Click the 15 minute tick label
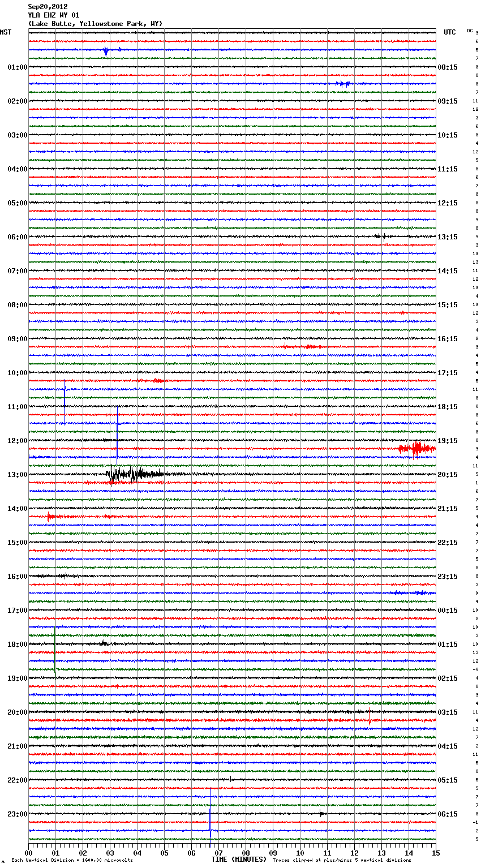 point(436,853)
